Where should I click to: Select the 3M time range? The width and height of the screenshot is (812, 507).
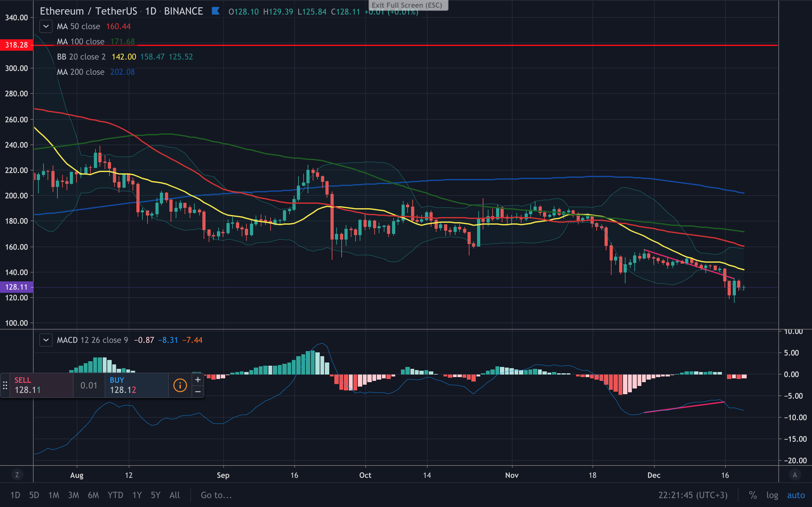tap(74, 495)
